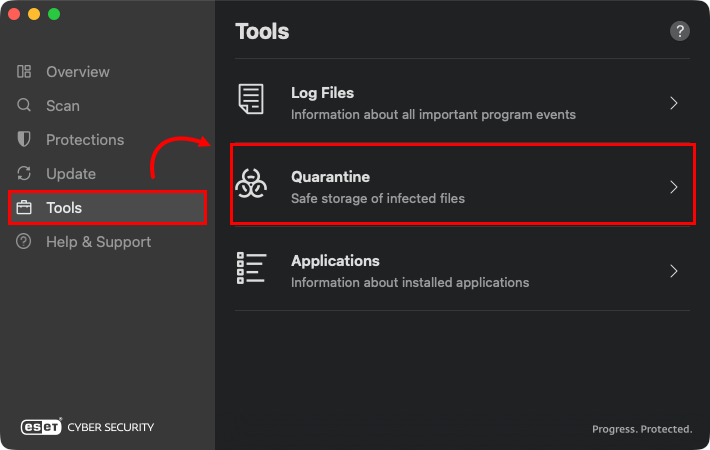Click the Protections shield icon
The height and width of the screenshot is (450, 710).
25,140
